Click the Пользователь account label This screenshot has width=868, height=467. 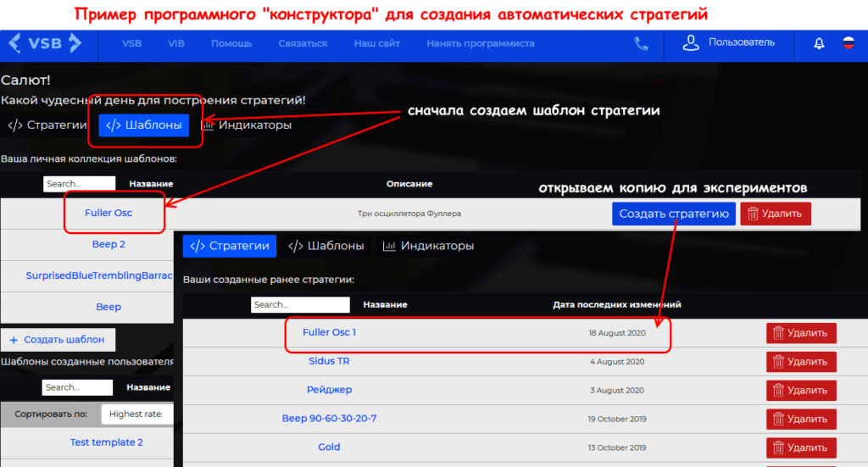point(741,42)
